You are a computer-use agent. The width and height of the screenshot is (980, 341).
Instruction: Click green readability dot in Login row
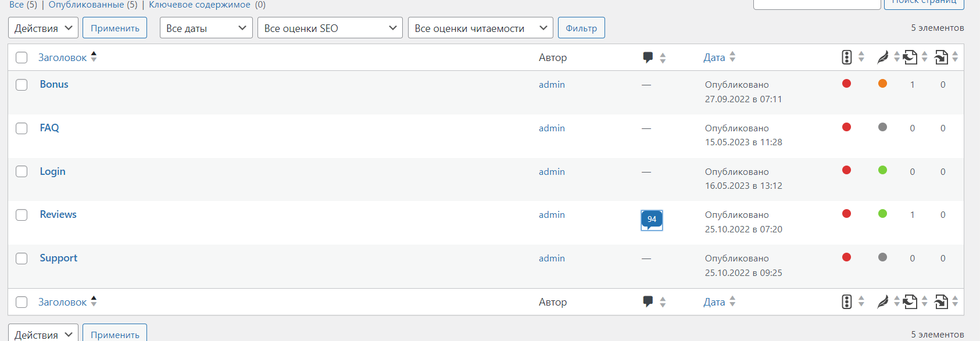882,170
